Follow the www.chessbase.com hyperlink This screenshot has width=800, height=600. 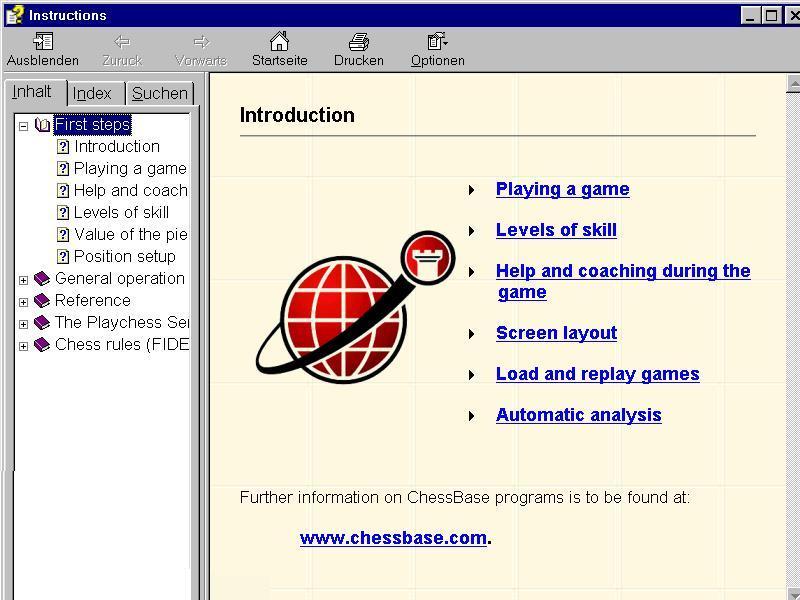pyautogui.click(x=393, y=538)
